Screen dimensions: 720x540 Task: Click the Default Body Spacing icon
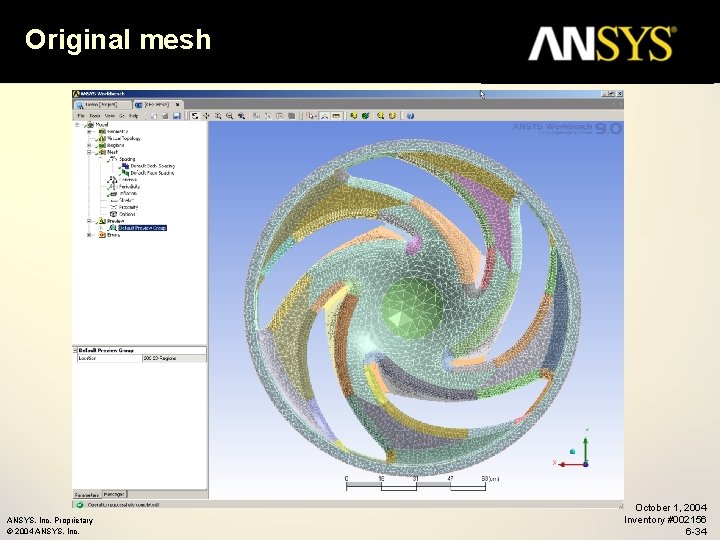tap(125, 166)
